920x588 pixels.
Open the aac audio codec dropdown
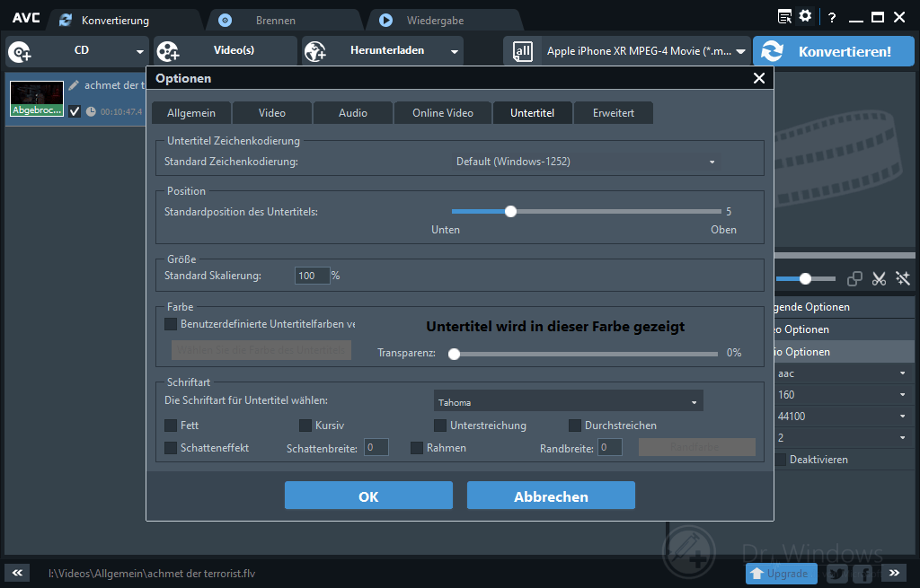[x=845, y=373]
